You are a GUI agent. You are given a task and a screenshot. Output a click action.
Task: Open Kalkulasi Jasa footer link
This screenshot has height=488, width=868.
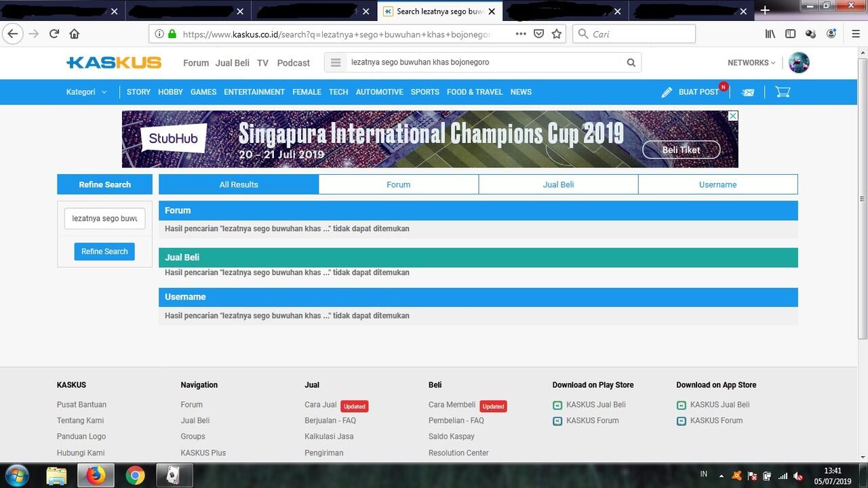click(x=329, y=436)
